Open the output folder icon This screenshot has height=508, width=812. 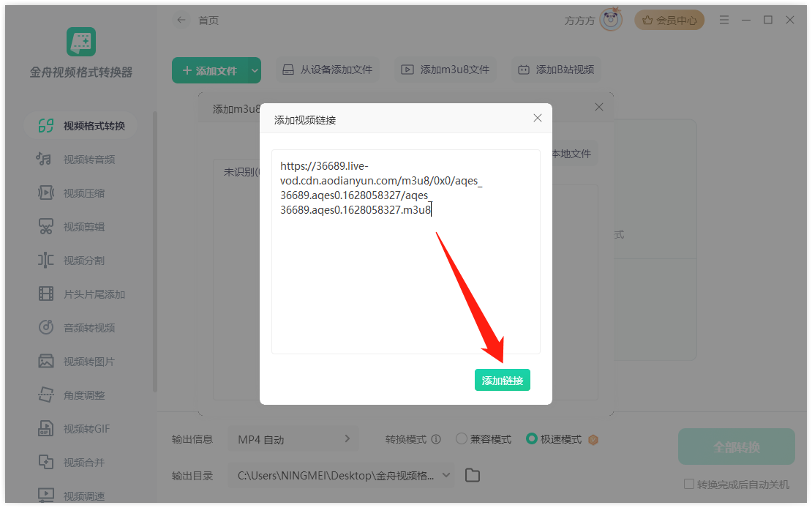point(473,475)
